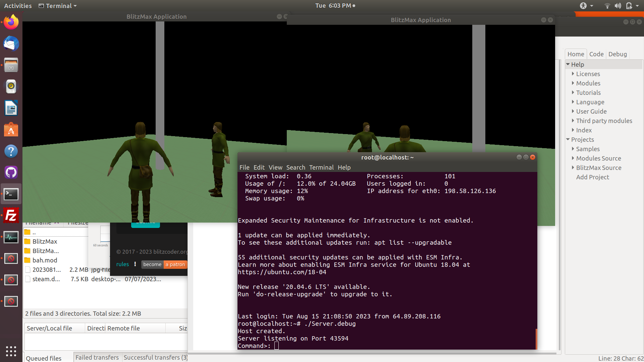Select the Add Project tree item
The height and width of the screenshot is (362, 644).
pos(592,177)
